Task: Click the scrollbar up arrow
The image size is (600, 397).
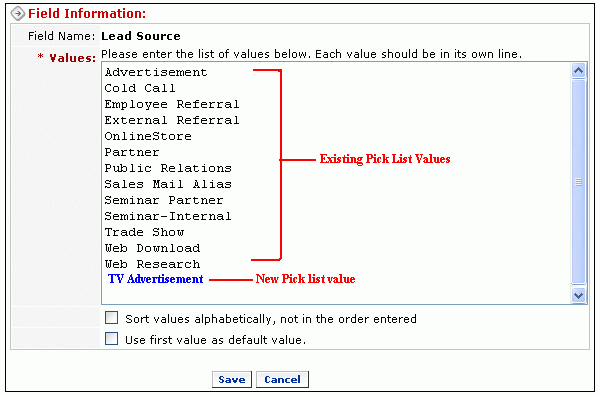Action: click(579, 71)
